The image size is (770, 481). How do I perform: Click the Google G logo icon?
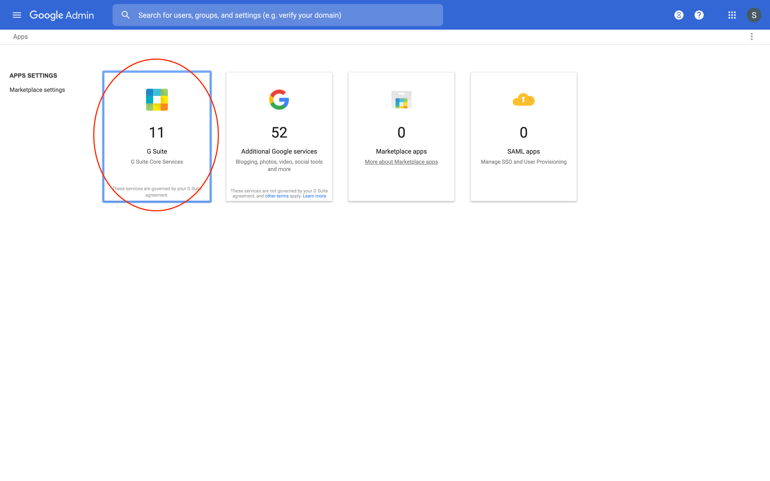[x=279, y=100]
